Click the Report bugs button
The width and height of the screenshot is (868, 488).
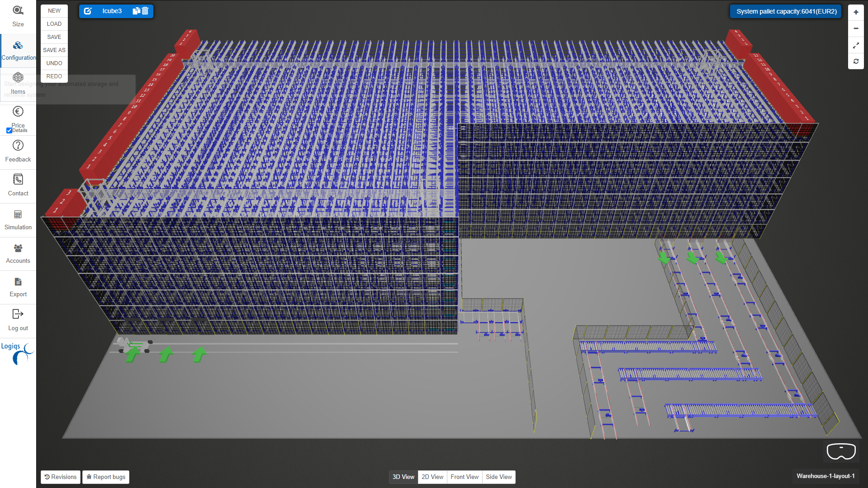tap(105, 477)
